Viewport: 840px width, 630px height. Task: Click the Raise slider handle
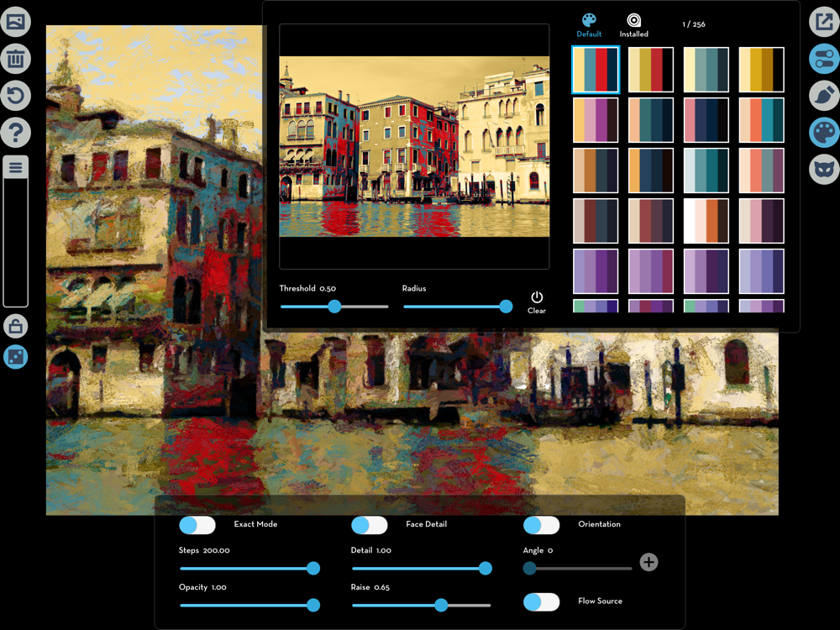tap(441, 606)
